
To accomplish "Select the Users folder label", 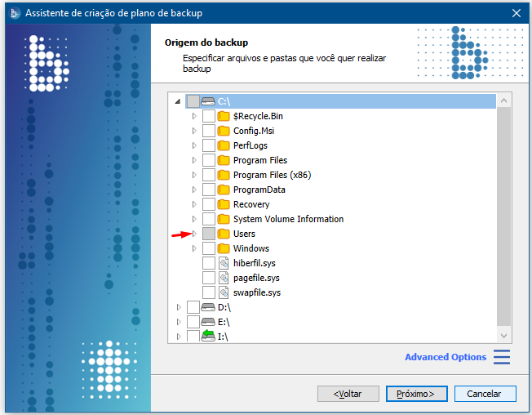I will 244,234.
